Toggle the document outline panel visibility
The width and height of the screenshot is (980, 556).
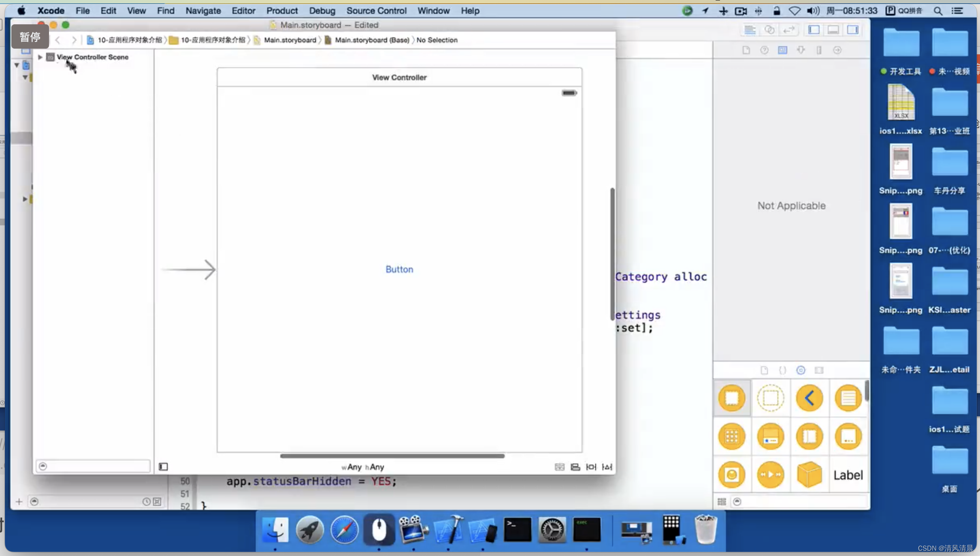click(163, 466)
